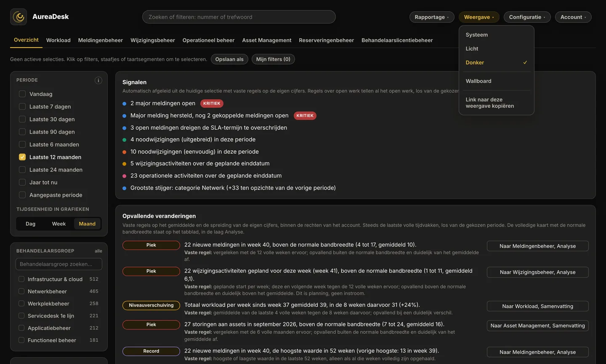Tick the Vandaag period checkbox
The image size is (606, 364).
point(22,94)
